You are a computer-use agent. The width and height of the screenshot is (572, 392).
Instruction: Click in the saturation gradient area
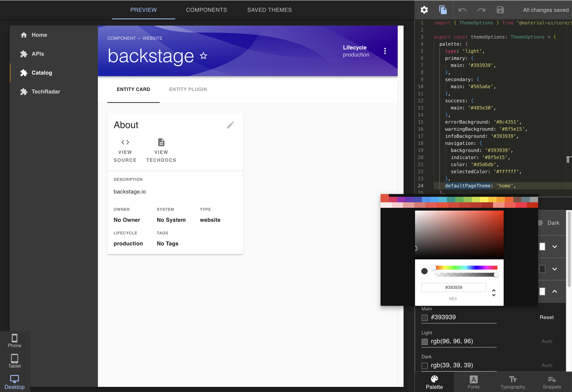tap(459, 235)
